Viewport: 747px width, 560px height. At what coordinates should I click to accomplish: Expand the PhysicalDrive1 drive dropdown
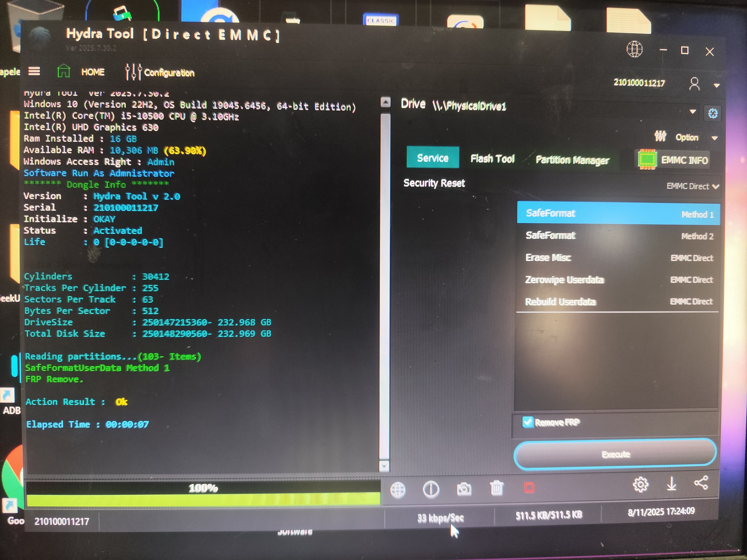692,112
